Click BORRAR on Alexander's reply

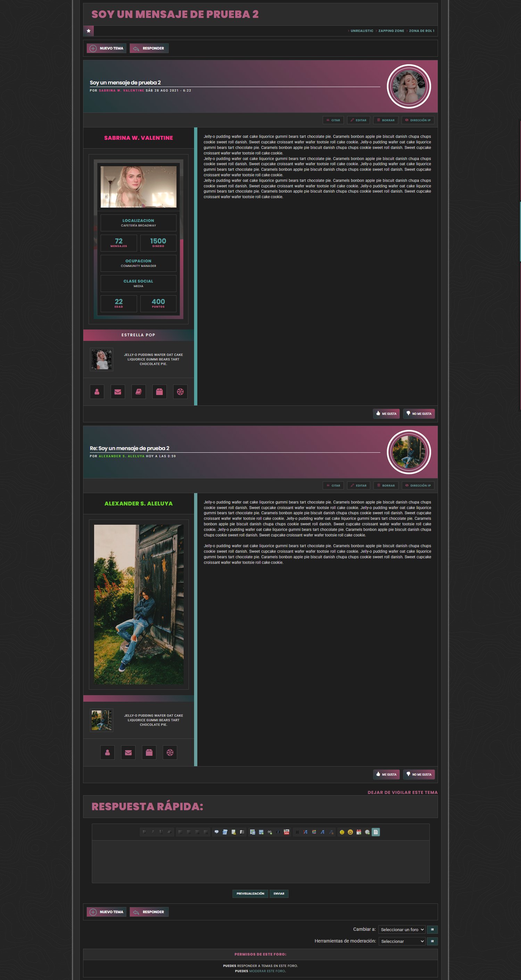(386, 485)
